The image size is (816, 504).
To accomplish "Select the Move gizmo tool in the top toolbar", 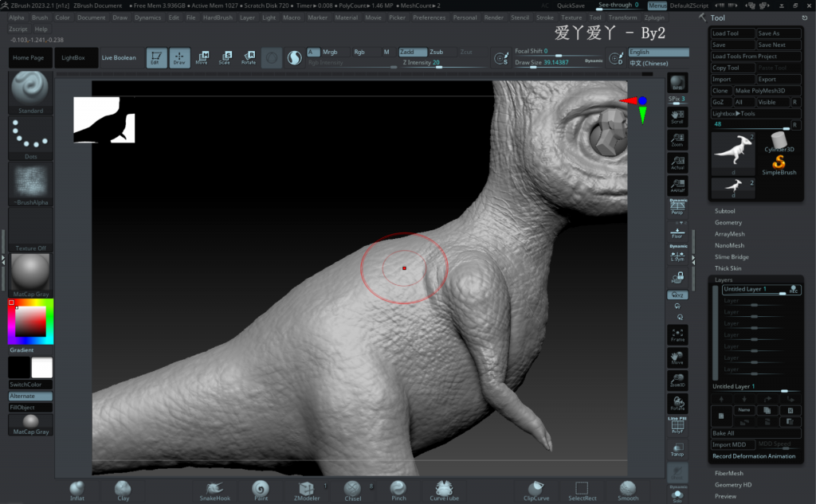I will (x=202, y=57).
